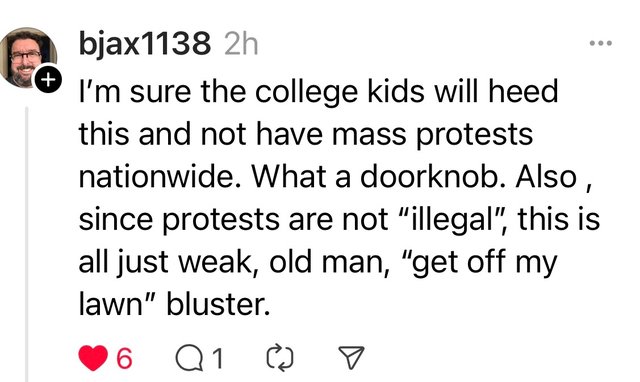
Task: Follow bjax1138 using the plus badge
Action: click(48, 79)
